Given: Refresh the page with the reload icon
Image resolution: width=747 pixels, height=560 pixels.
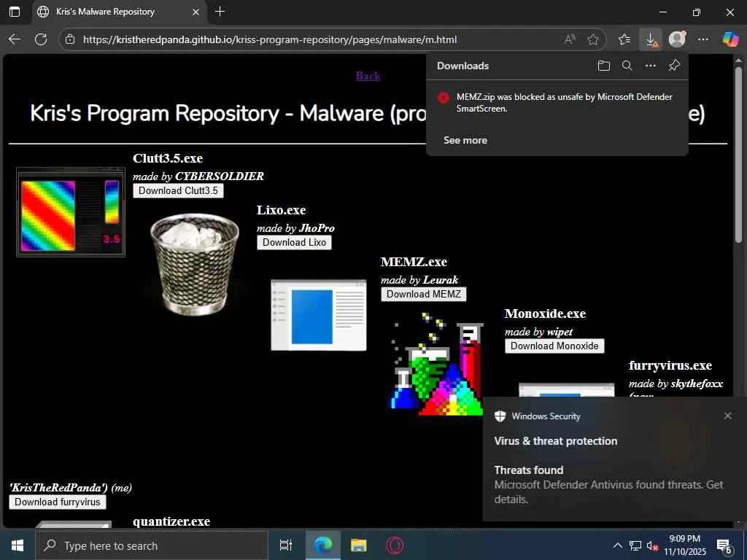Looking at the screenshot, I should pos(41,39).
